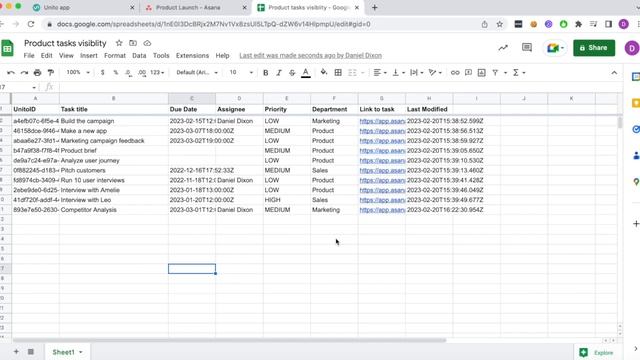The width and height of the screenshot is (640, 360).
Task: Switch to the Unito app browser tab
Action: tap(83, 8)
